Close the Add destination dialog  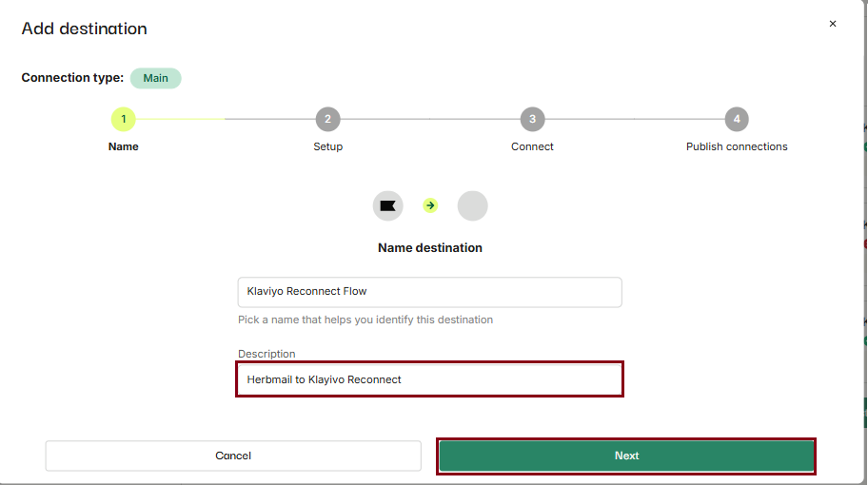pyautogui.click(x=833, y=24)
